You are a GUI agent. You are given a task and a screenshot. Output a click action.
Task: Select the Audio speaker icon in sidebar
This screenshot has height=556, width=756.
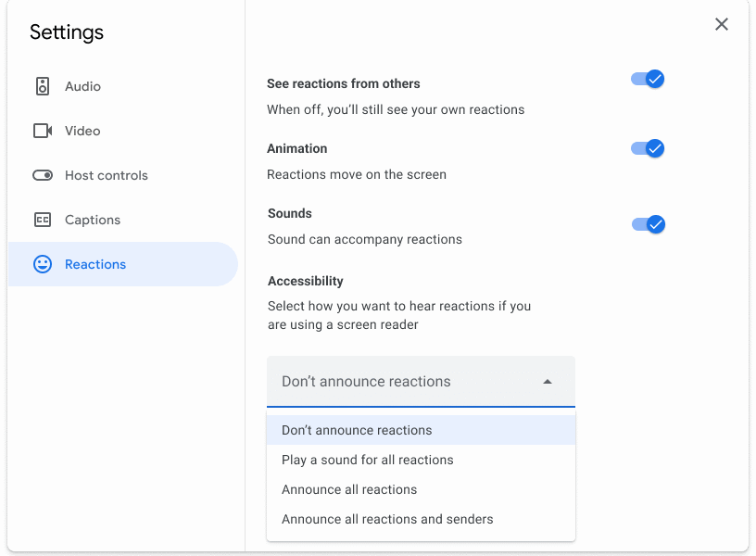[x=42, y=86]
